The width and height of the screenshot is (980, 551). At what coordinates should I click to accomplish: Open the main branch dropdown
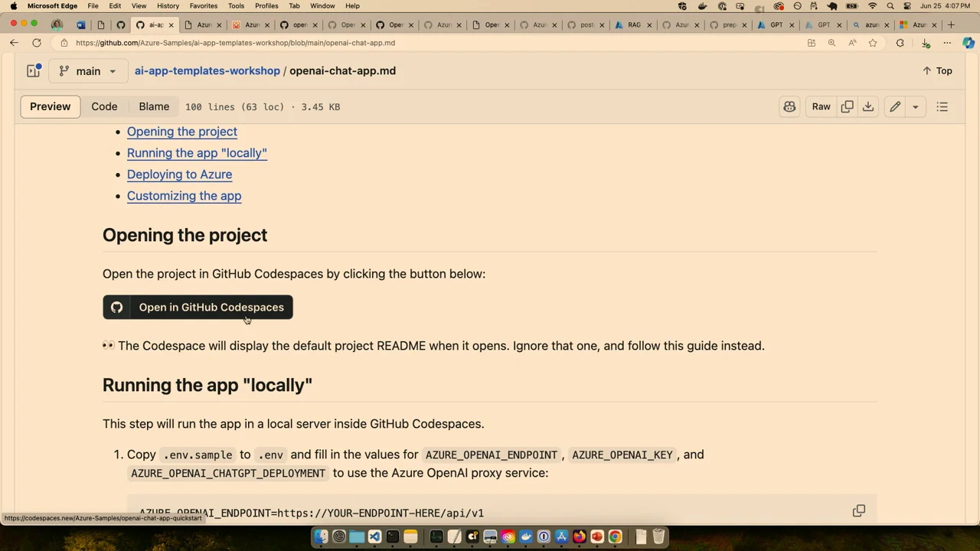tap(88, 70)
